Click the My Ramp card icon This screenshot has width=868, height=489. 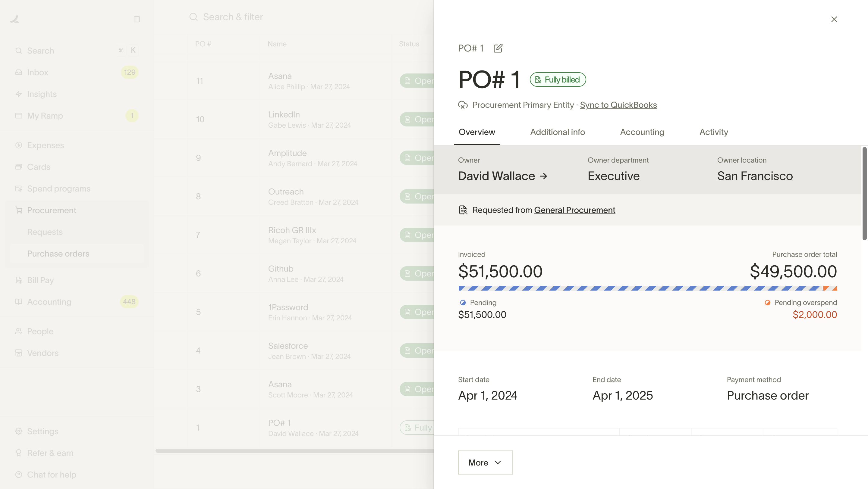coord(19,115)
